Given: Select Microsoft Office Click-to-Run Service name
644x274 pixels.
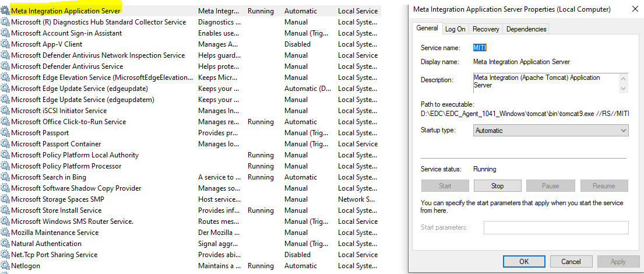Looking at the screenshot, I should coord(68,122).
